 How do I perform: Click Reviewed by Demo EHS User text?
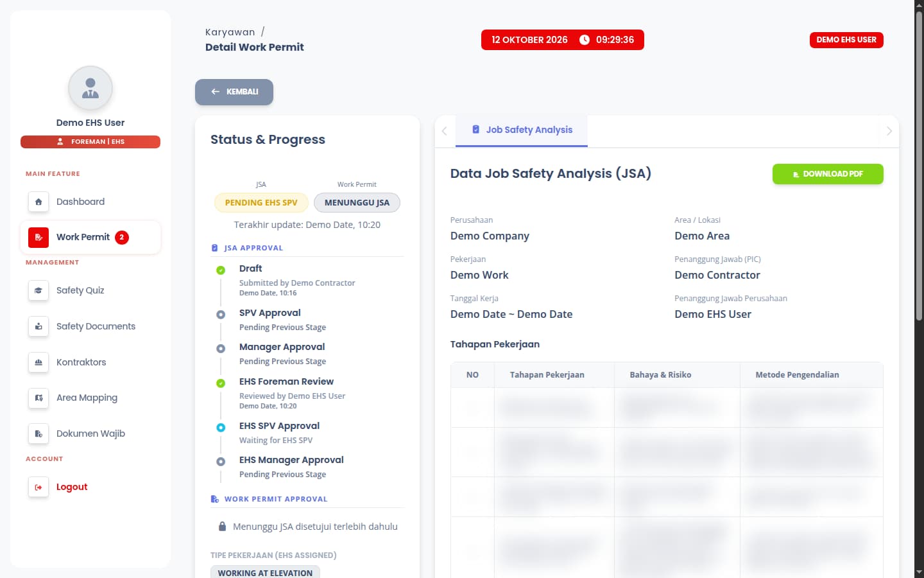(292, 396)
